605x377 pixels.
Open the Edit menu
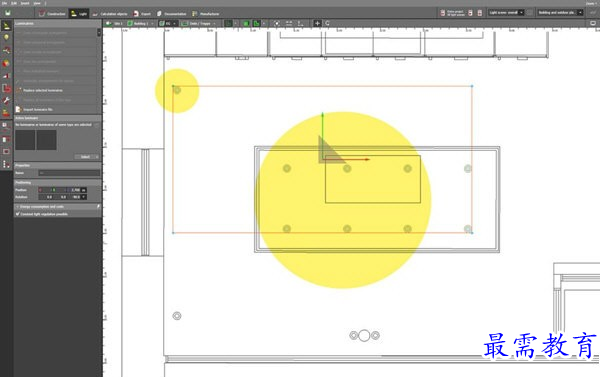click(14, 3)
